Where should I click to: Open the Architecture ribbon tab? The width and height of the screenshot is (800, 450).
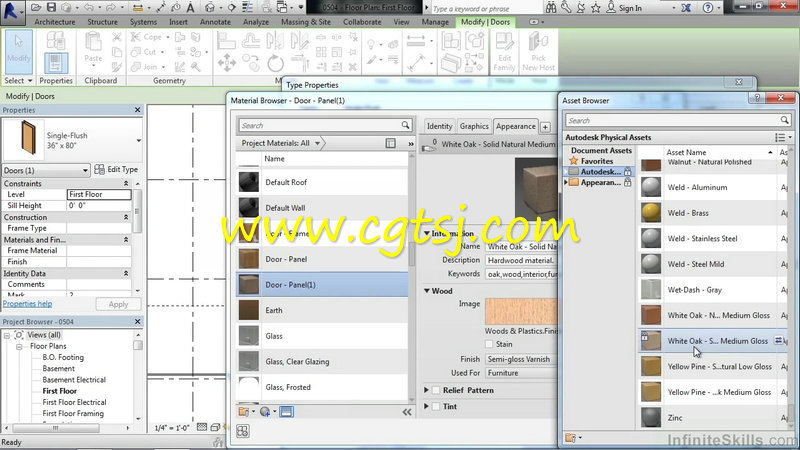tap(55, 22)
